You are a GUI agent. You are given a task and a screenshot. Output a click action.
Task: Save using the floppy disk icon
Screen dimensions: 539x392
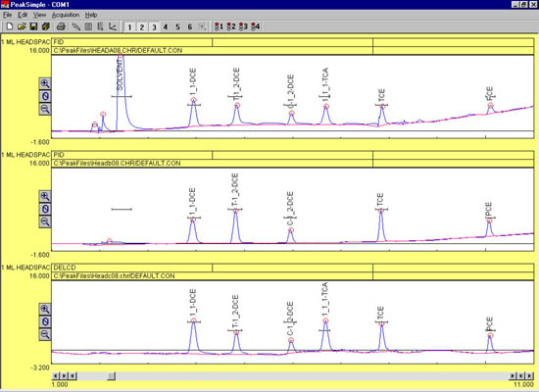pyautogui.click(x=33, y=26)
